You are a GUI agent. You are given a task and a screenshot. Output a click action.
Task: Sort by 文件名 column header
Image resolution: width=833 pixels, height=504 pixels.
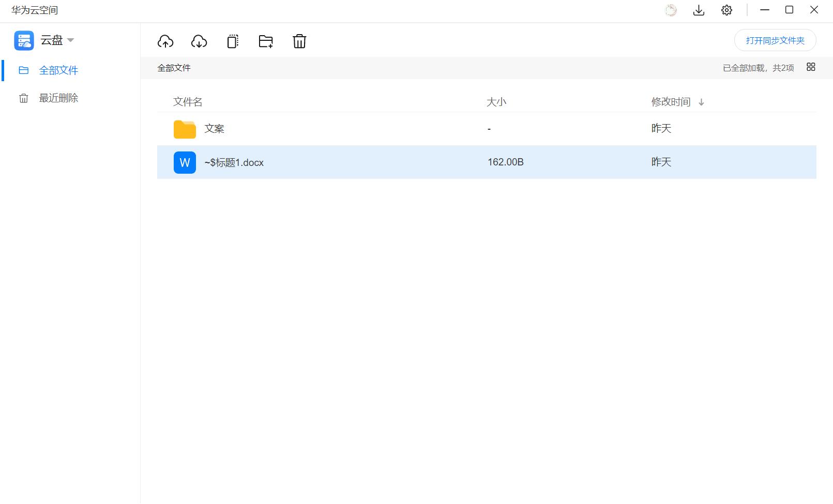[188, 102]
